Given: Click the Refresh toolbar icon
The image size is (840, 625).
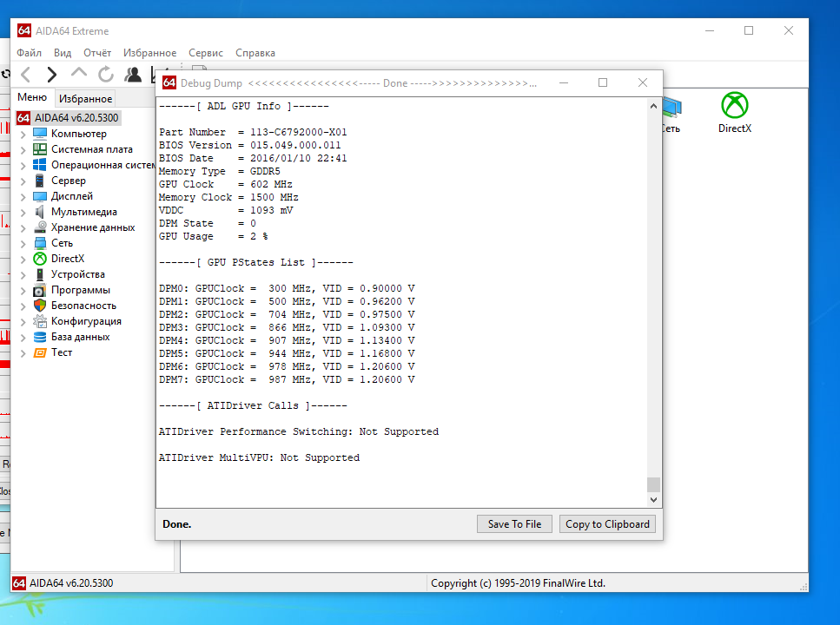Looking at the screenshot, I should click(106, 75).
